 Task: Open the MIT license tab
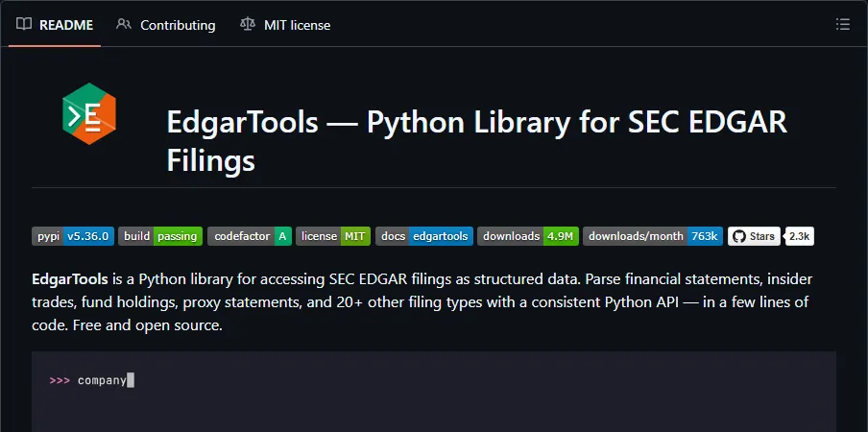tap(285, 25)
